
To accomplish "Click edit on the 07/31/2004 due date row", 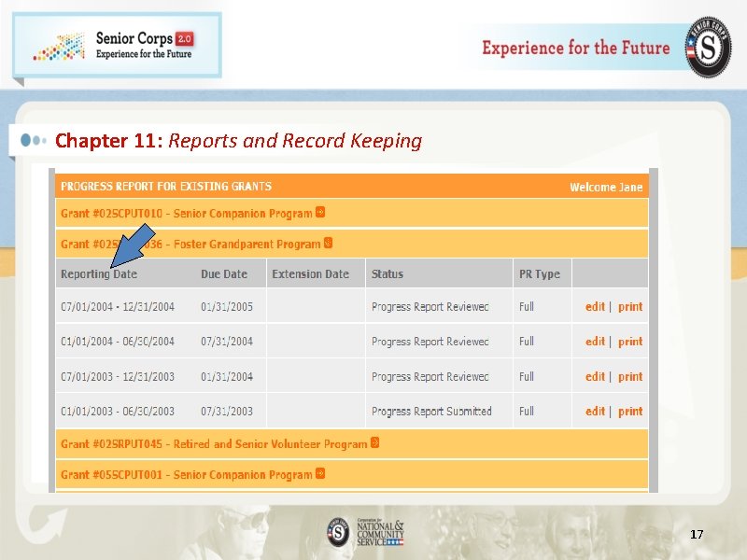I will tap(595, 341).
